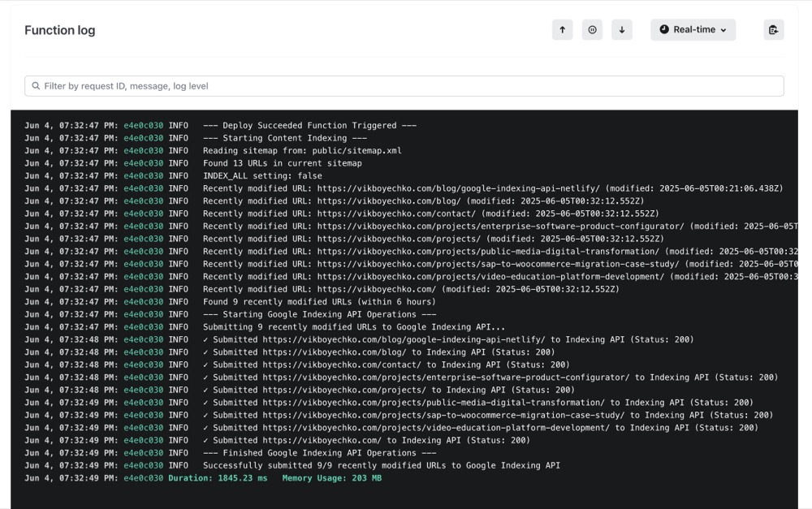Screen dimensions: 812x509
Task: Select Submitted /projects/ to Indexing API line
Action: 300,390
